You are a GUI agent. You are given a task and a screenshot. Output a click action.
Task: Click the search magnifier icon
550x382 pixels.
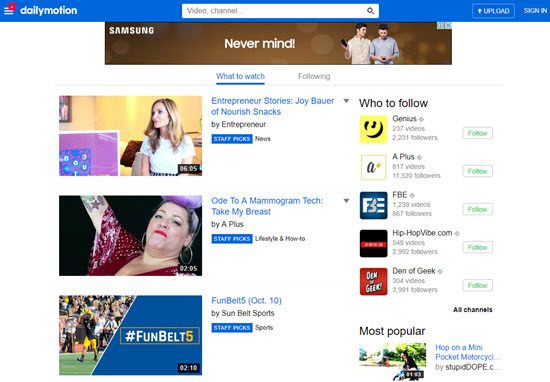(x=370, y=11)
